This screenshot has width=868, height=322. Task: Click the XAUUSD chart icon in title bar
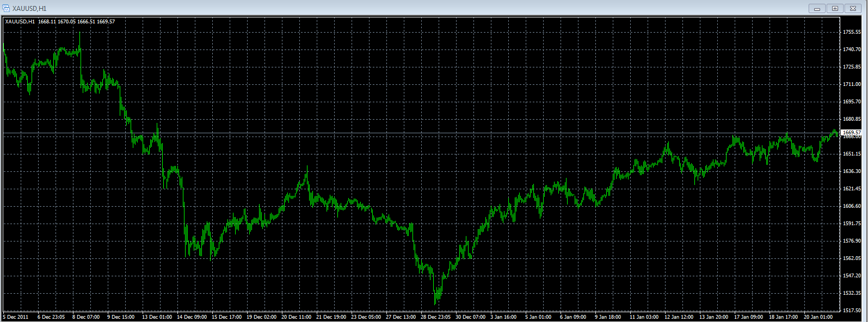pyautogui.click(x=6, y=8)
